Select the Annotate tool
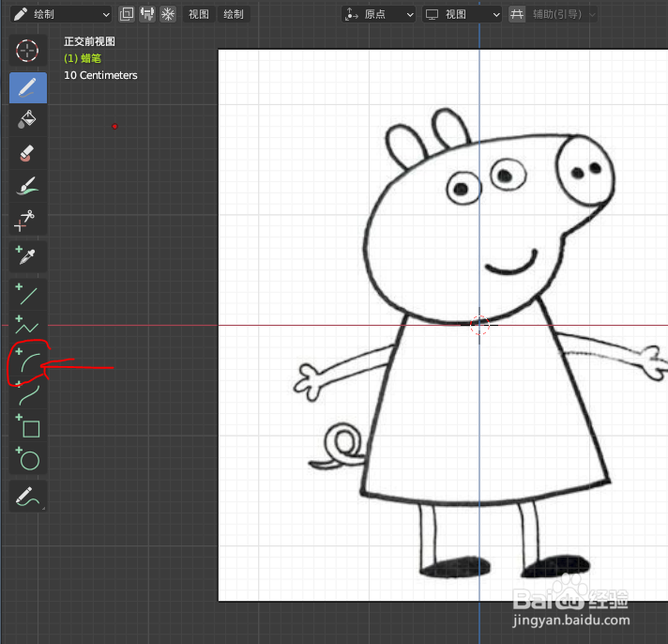This screenshot has height=644, width=668. tap(28, 496)
